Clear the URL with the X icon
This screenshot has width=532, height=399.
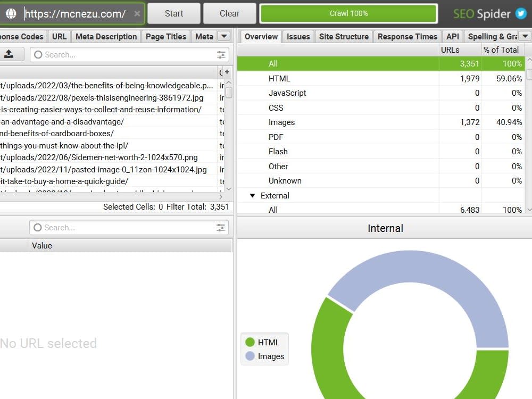pos(137,14)
